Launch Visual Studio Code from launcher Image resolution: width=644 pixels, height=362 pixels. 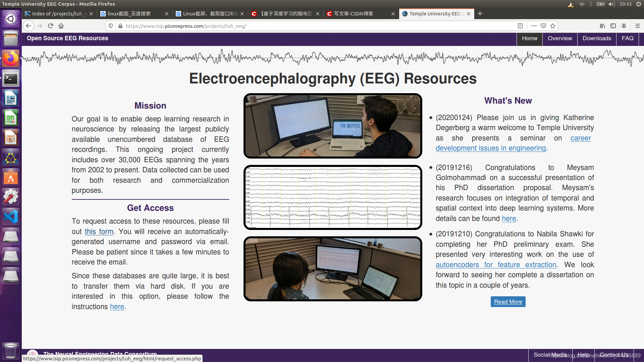(11, 217)
